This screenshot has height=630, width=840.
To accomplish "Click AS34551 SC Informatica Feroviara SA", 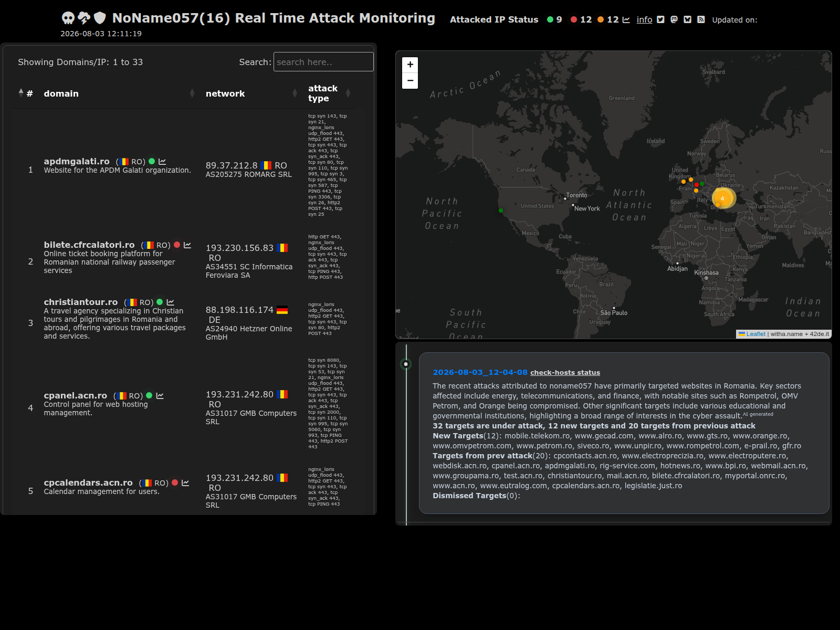I will pyautogui.click(x=249, y=271).
